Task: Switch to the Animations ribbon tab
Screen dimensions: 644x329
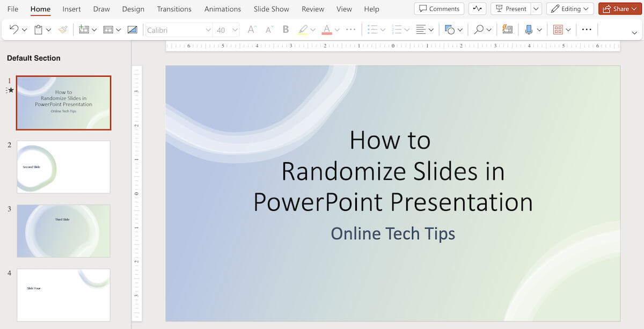Action: pyautogui.click(x=222, y=9)
